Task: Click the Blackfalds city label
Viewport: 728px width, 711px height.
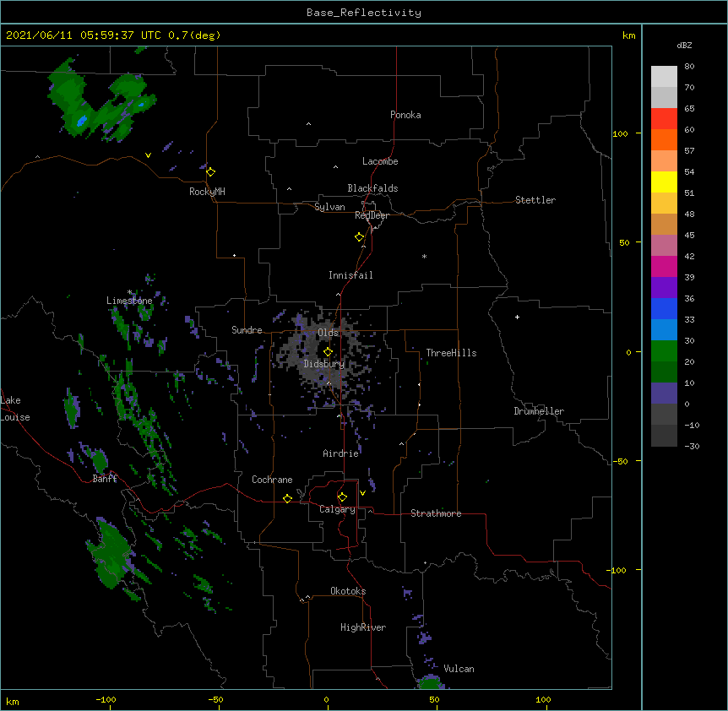Action: click(x=372, y=188)
